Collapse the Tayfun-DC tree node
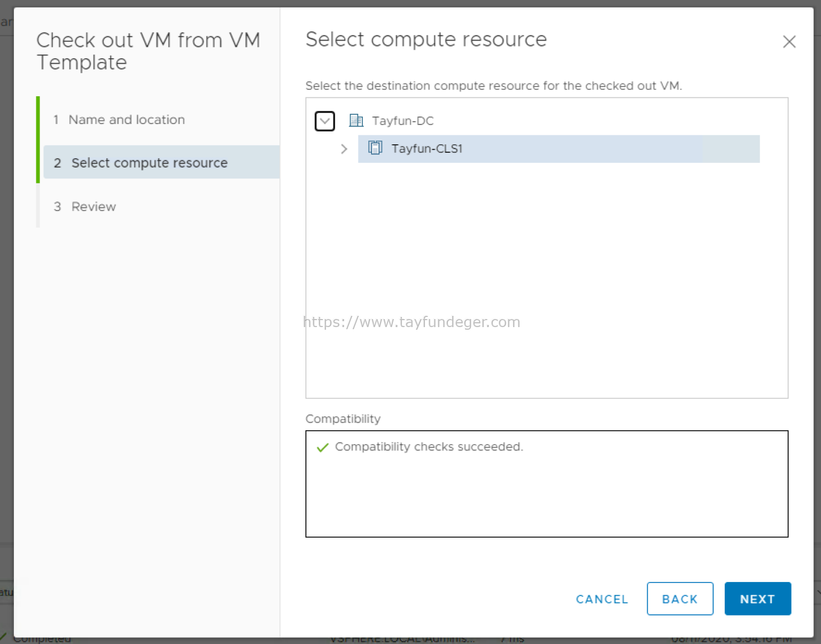The width and height of the screenshot is (821, 644). tap(324, 121)
